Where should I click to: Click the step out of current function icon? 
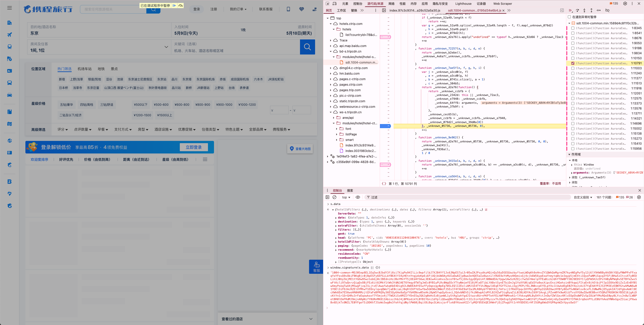point(591,11)
